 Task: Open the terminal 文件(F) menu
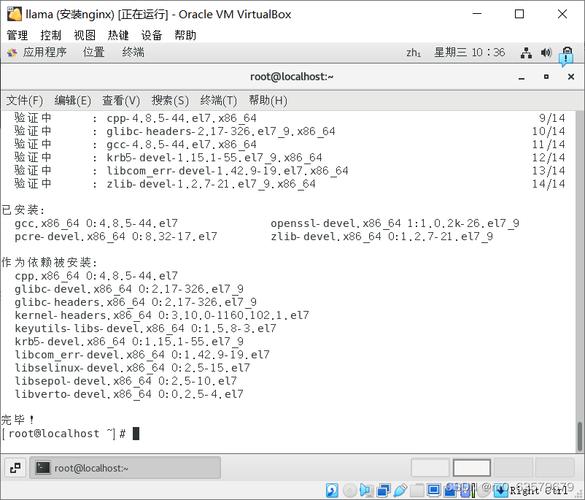(x=24, y=101)
